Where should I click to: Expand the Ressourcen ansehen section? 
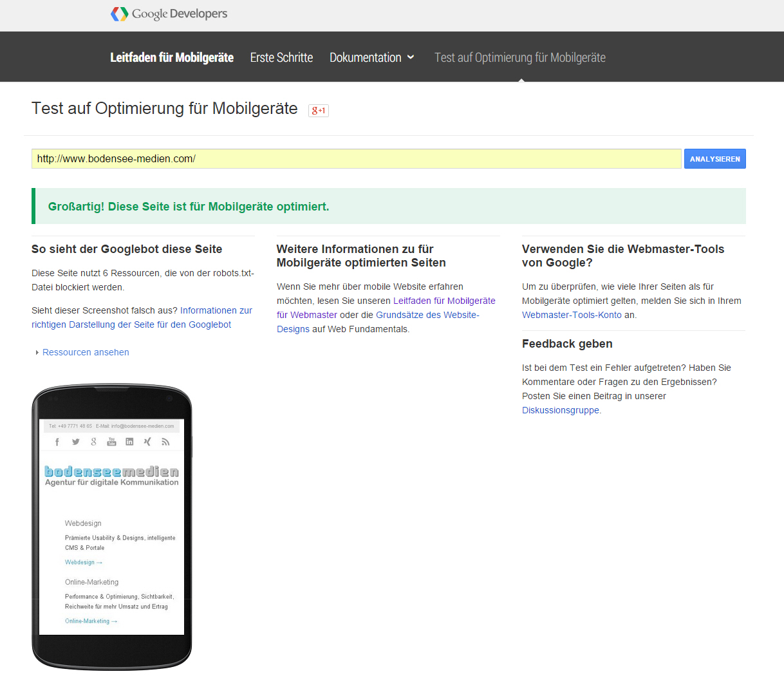(x=85, y=352)
